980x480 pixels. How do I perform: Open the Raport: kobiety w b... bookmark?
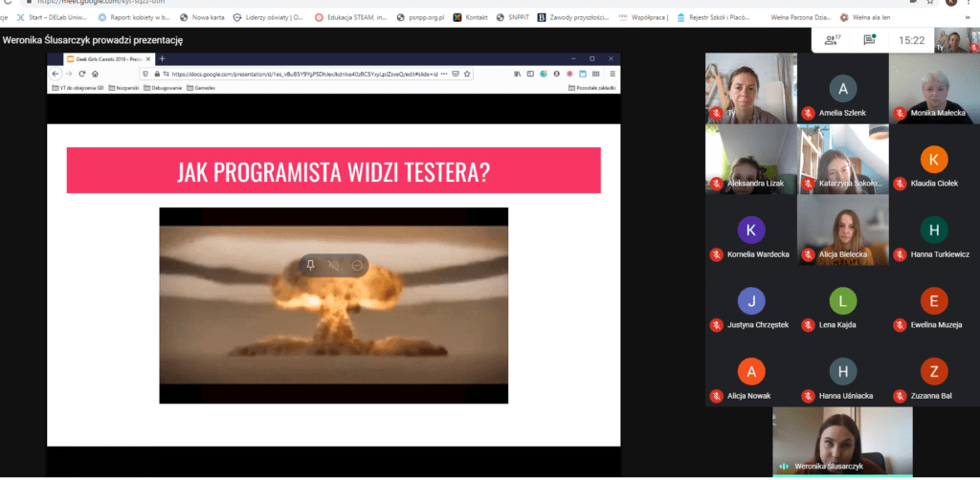pos(134,17)
